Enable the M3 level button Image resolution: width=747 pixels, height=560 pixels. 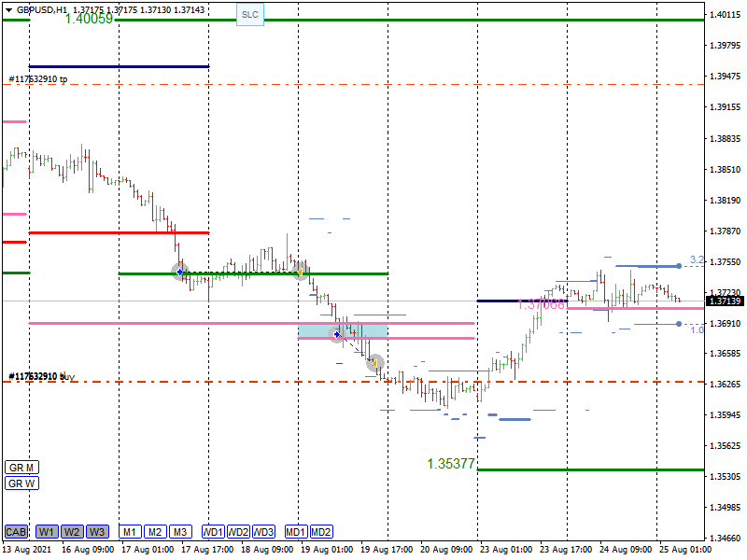(180, 532)
